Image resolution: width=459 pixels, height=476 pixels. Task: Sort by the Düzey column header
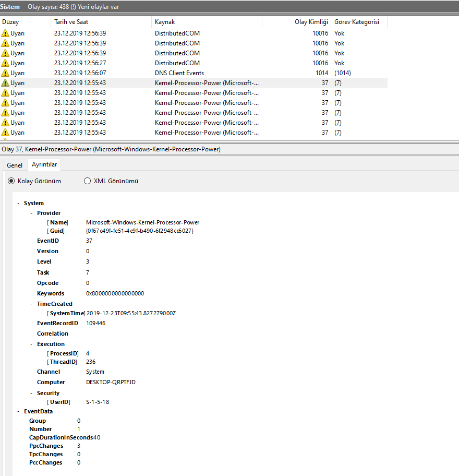click(26, 22)
